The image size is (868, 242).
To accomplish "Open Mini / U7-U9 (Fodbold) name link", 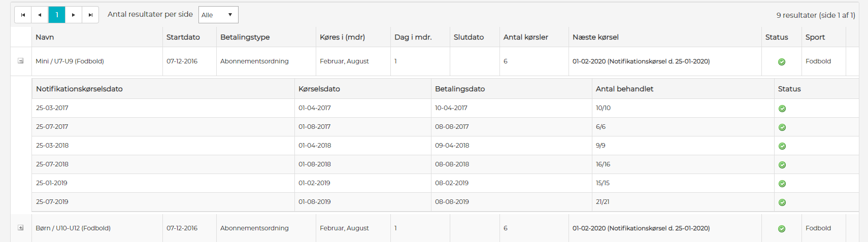I will [70, 61].
